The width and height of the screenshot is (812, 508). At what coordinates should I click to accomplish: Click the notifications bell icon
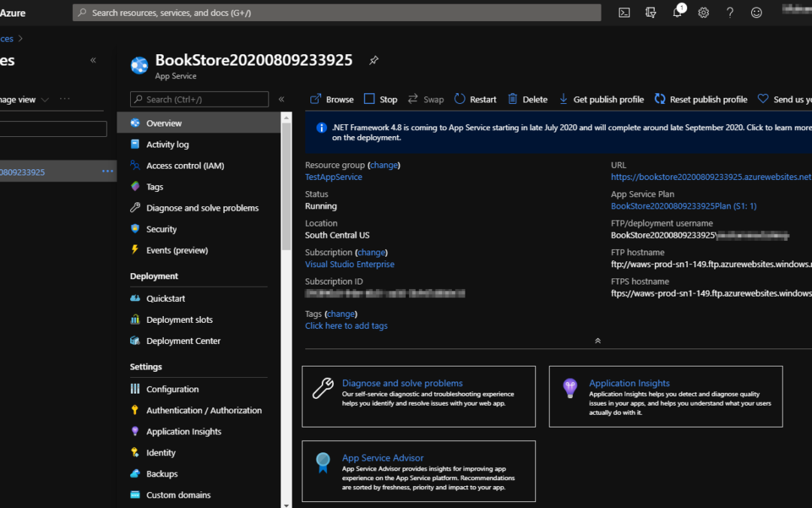[x=677, y=13]
